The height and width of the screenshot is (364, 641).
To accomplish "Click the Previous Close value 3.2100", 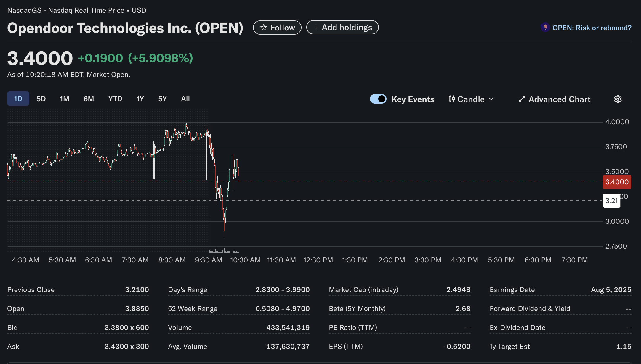I will [137, 290].
